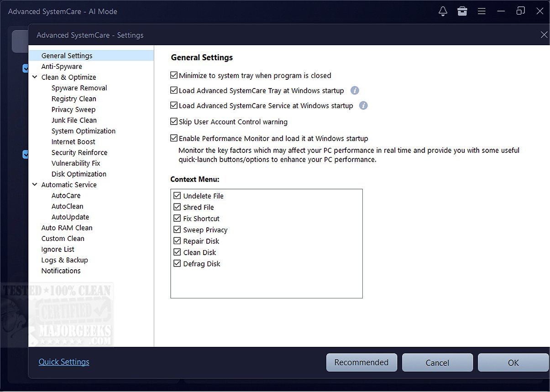Open the notifications bell icon
The height and width of the screenshot is (392, 550).
[443, 11]
